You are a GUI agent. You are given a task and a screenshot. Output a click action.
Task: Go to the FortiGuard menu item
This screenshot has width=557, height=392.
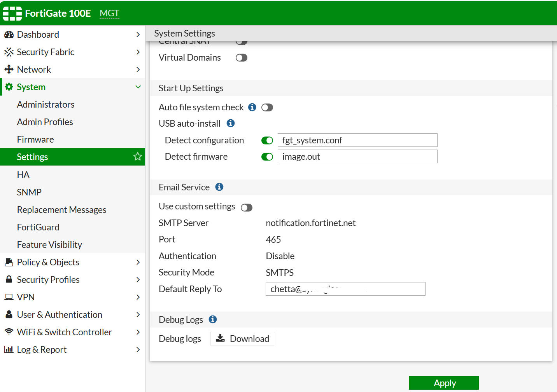pos(38,227)
